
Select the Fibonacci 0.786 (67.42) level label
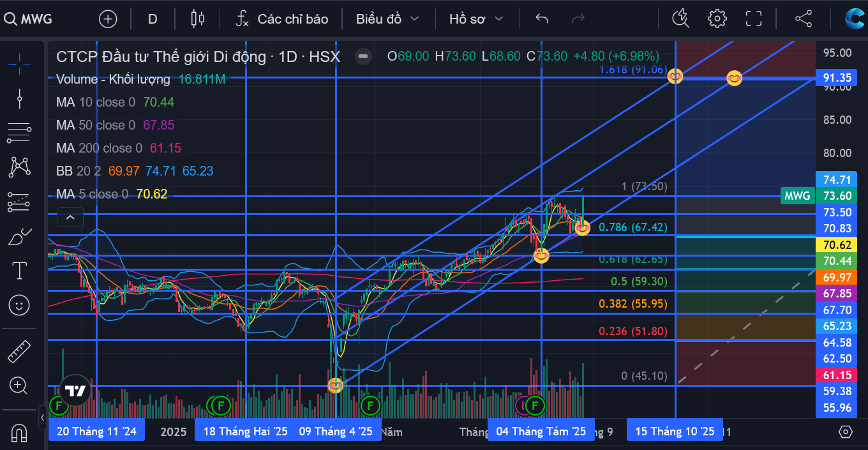[x=633, y=228]
